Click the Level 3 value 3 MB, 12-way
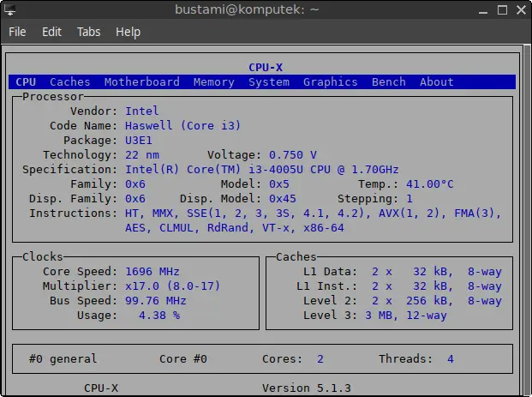The height and width of the screenshot is (397, 532). (x=406, y=316)
